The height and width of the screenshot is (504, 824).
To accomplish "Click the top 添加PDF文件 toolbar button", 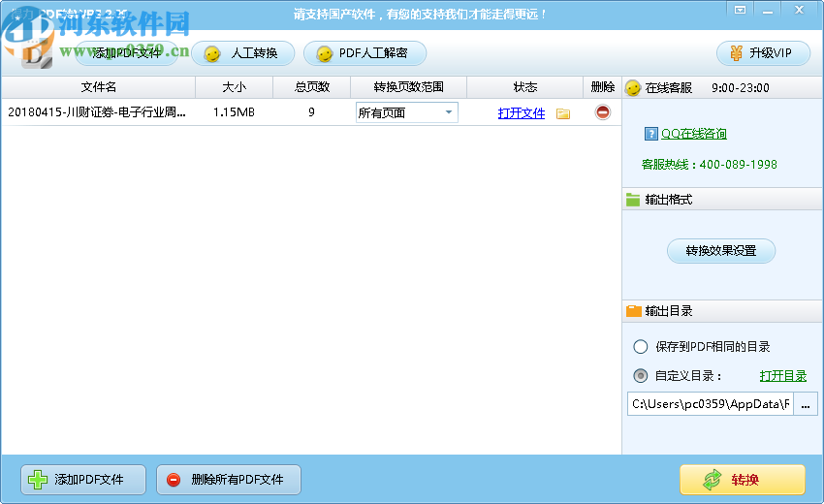I will [x=127, y=53].
